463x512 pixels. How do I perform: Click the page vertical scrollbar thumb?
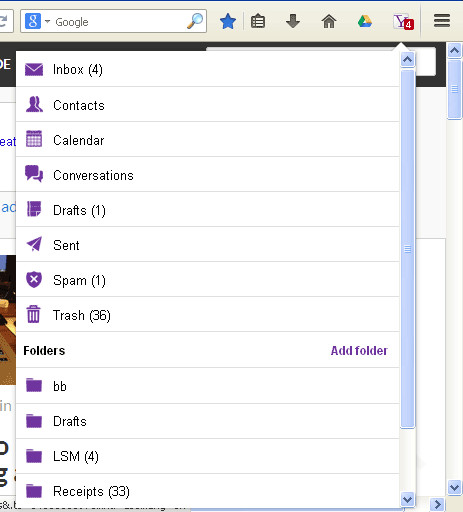[x=454, y=89]
